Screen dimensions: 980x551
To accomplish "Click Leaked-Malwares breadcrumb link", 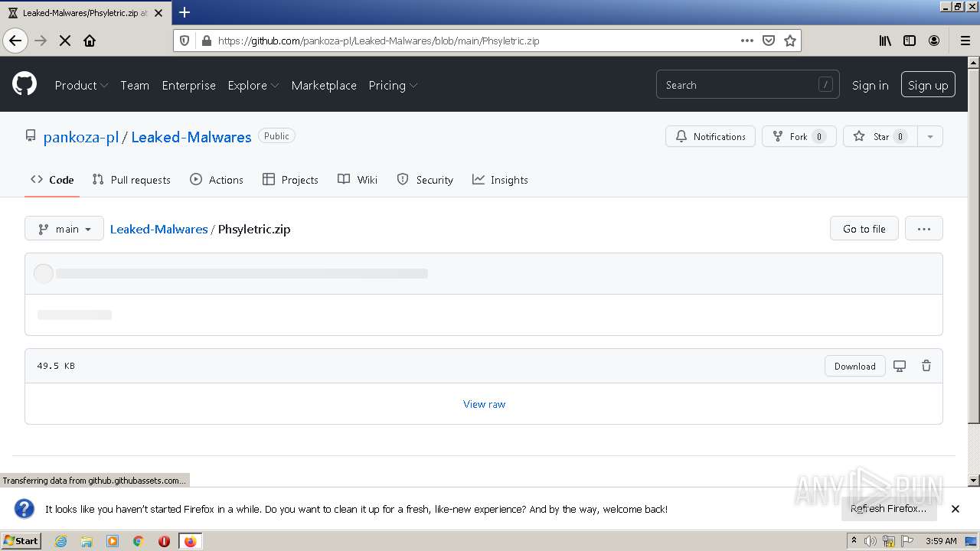I will tap(158, 229).
